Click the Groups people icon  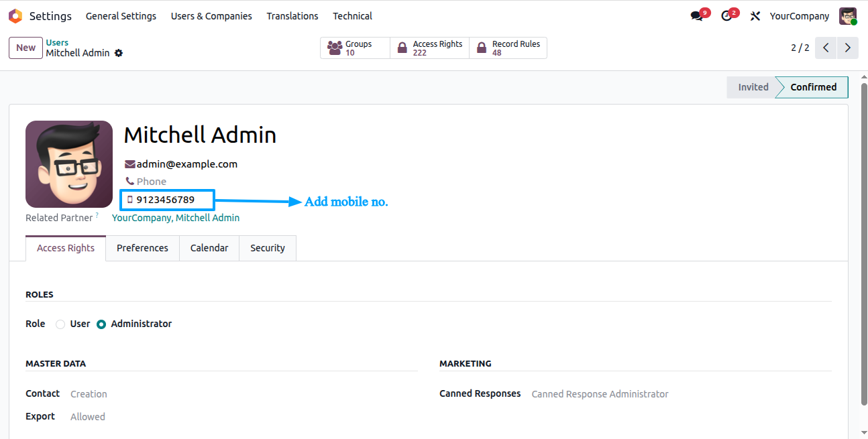click(335, 48)
